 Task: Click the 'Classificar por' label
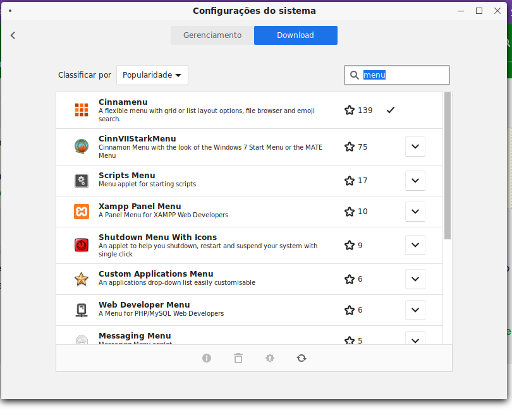[x=85, y=75]
